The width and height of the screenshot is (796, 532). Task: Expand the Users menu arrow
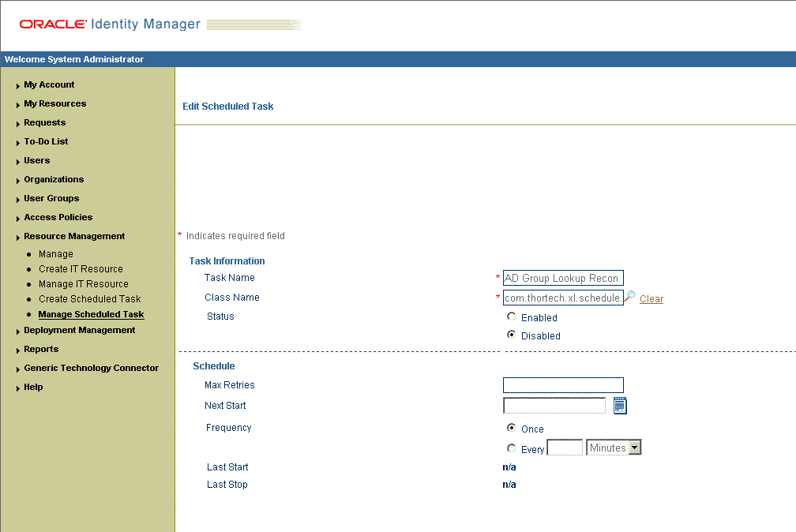[x=17, y=162]
